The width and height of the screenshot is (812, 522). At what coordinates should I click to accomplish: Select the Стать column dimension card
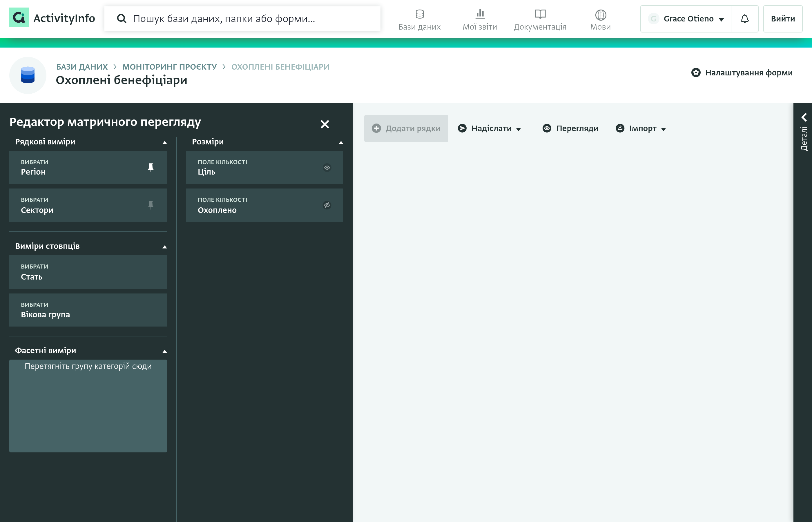[88, 272]
